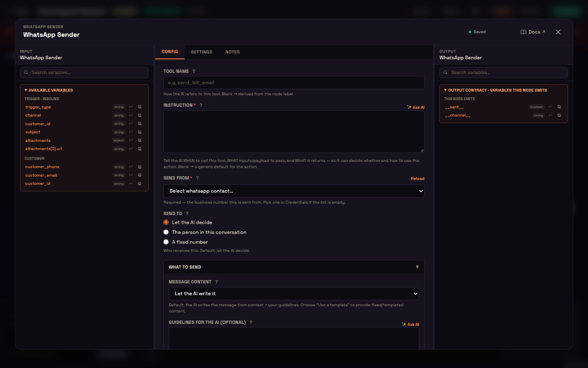This screenshot has width=588, height=368.
Task: Insert the channel input variable
Action: pyautogui.click(x=131, y=115)
